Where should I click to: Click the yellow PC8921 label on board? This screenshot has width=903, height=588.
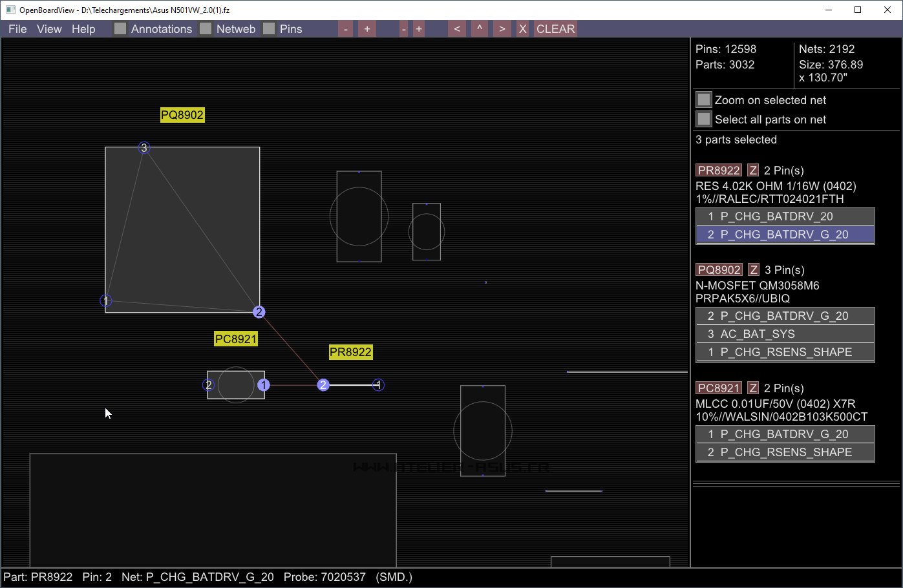236,339
